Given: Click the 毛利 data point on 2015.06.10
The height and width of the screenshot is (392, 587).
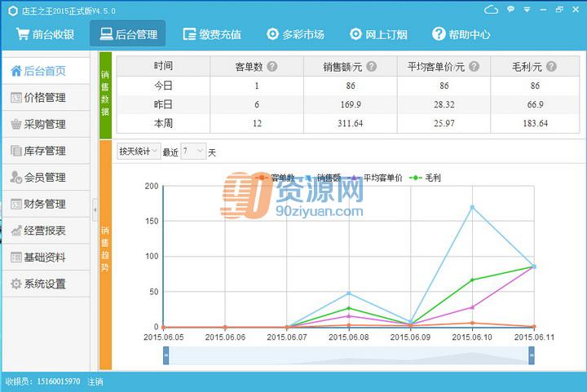Looking at the screenshot, I should point(472,280).
